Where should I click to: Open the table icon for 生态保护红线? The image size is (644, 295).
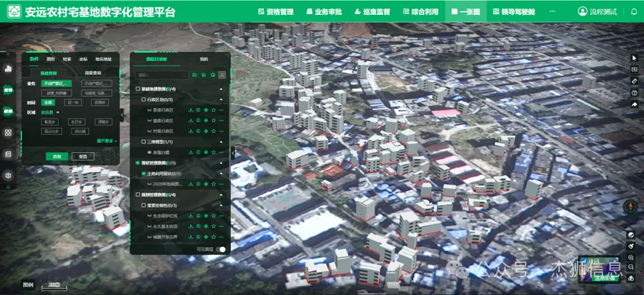198,216
